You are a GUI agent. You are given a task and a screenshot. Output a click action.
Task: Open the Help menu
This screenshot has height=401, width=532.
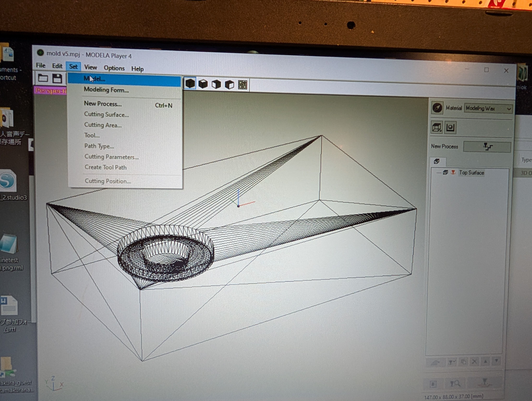coord(137,69)
